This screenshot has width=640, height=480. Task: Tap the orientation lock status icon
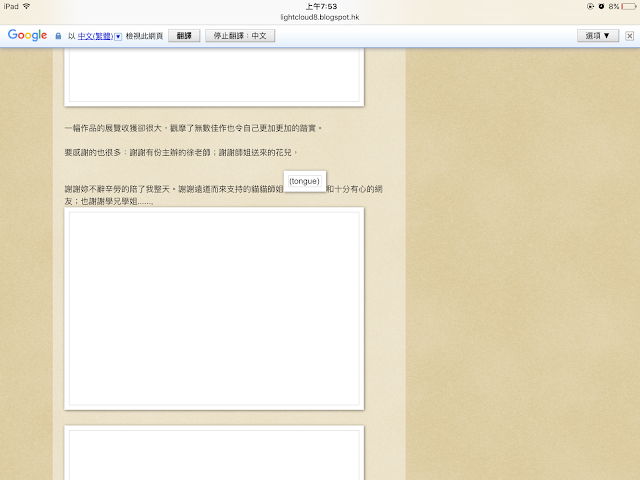click(x=590, y=6)
